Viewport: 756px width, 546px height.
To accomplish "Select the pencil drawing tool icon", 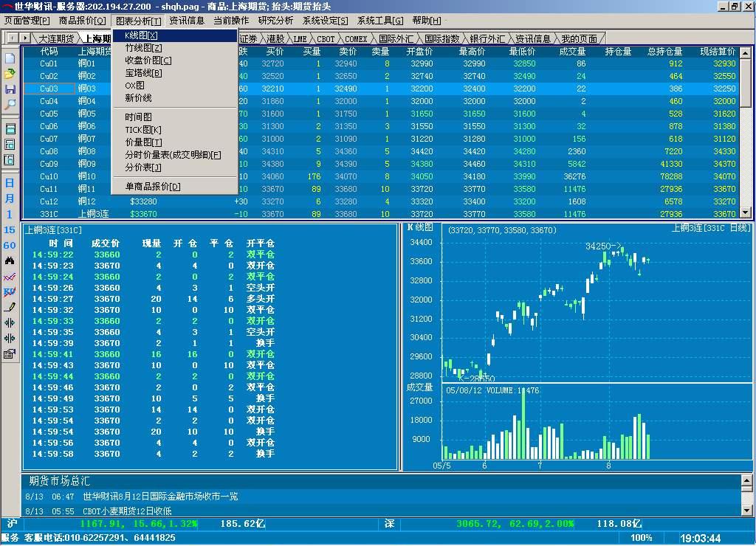I will 10,306.
